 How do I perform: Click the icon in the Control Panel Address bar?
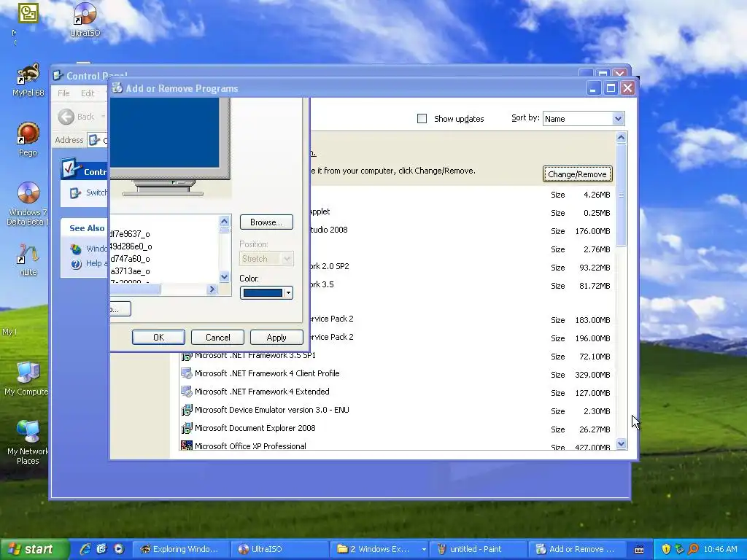(x=94, y=140)
